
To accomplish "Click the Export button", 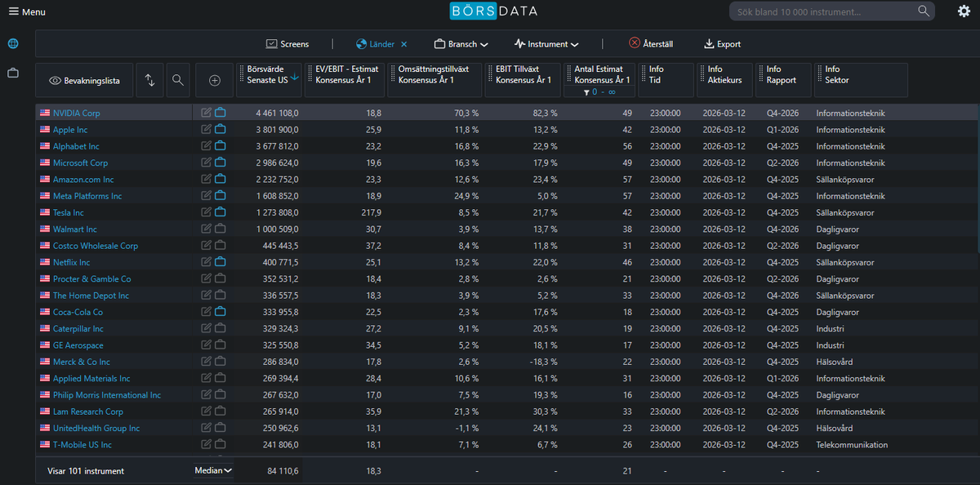I will point(722,44).
